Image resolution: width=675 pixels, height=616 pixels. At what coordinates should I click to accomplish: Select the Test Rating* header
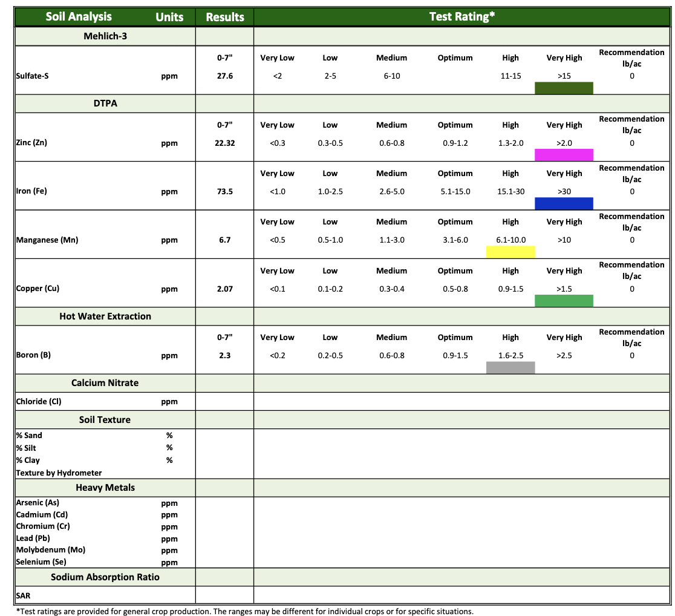point(462,17)
